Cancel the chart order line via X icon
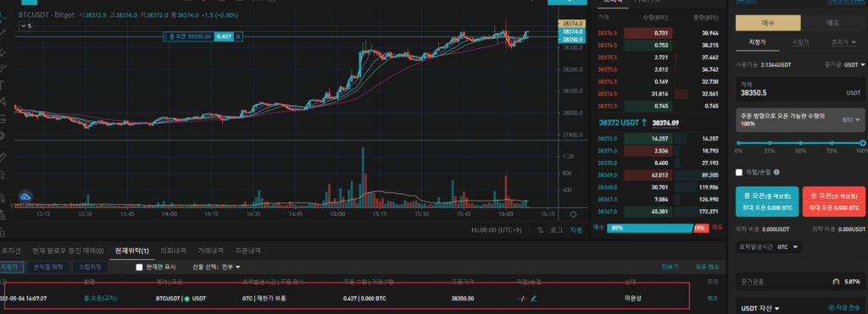The image size is (868, 314). 238,36
